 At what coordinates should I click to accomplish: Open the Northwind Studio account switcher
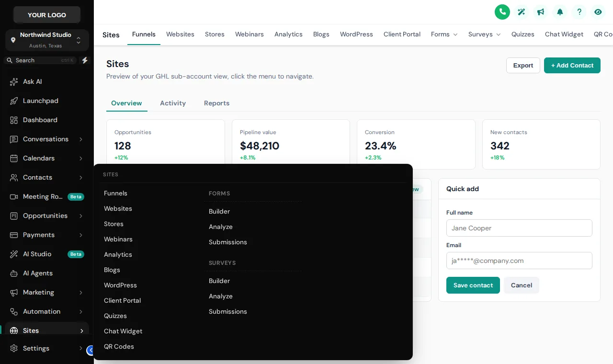pyautogui.click(x=47, y=40)
